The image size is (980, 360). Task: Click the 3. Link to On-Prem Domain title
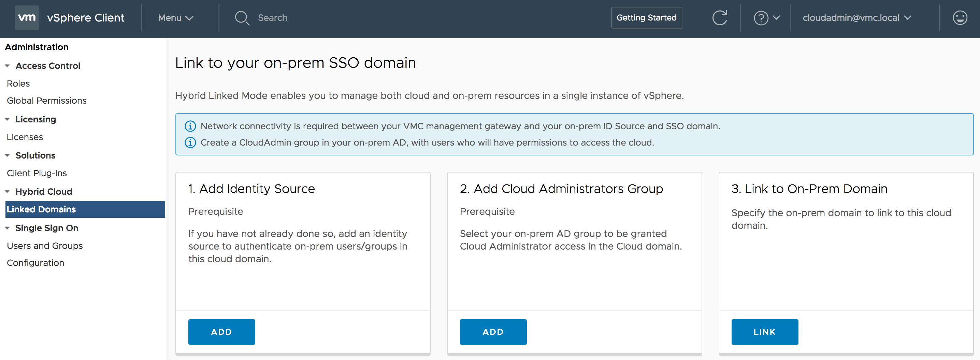pyautogui.click(x=809, y=189)
